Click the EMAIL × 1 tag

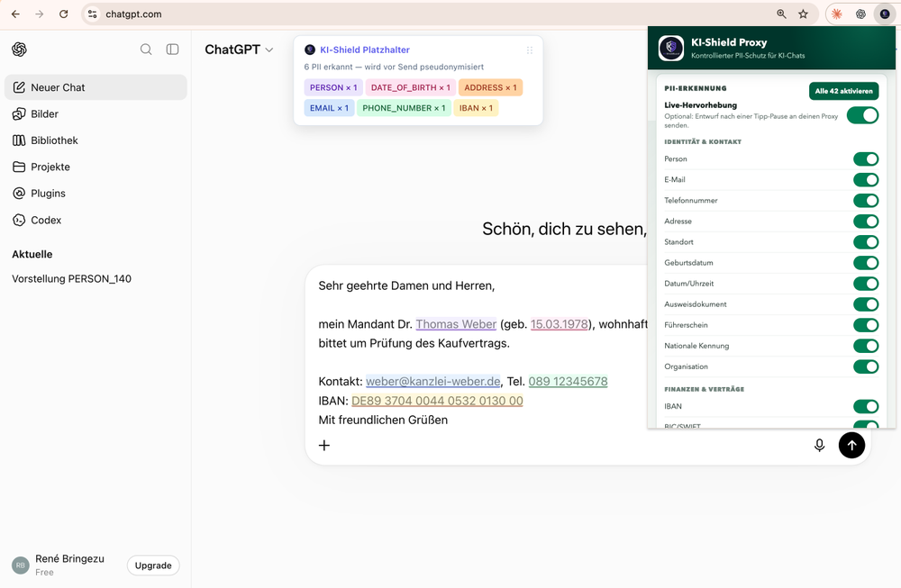(329, 108)
